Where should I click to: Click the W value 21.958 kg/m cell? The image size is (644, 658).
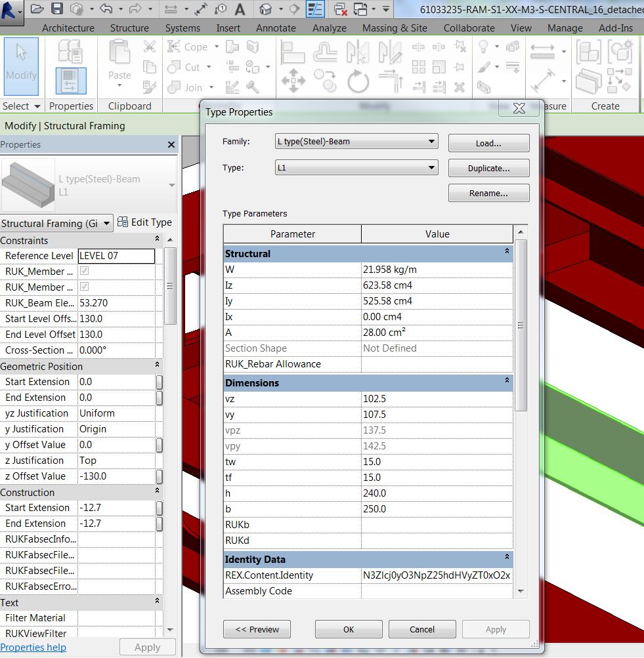tap(437, 270)
